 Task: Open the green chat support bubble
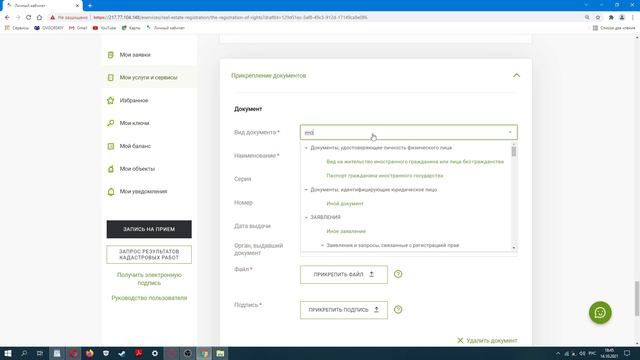point(600,313)
